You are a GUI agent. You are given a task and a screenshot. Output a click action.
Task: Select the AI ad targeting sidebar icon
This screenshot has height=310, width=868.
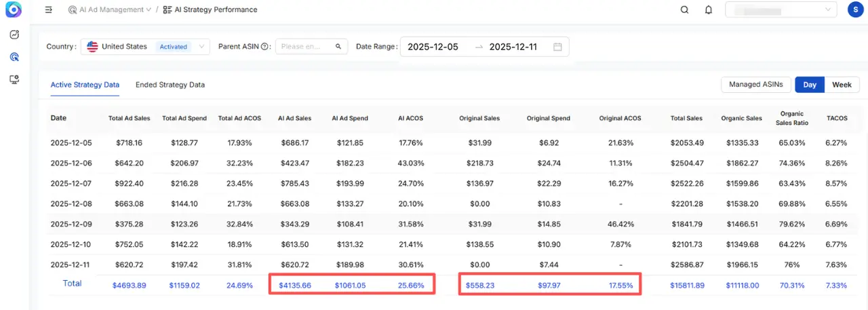[14, 57]
